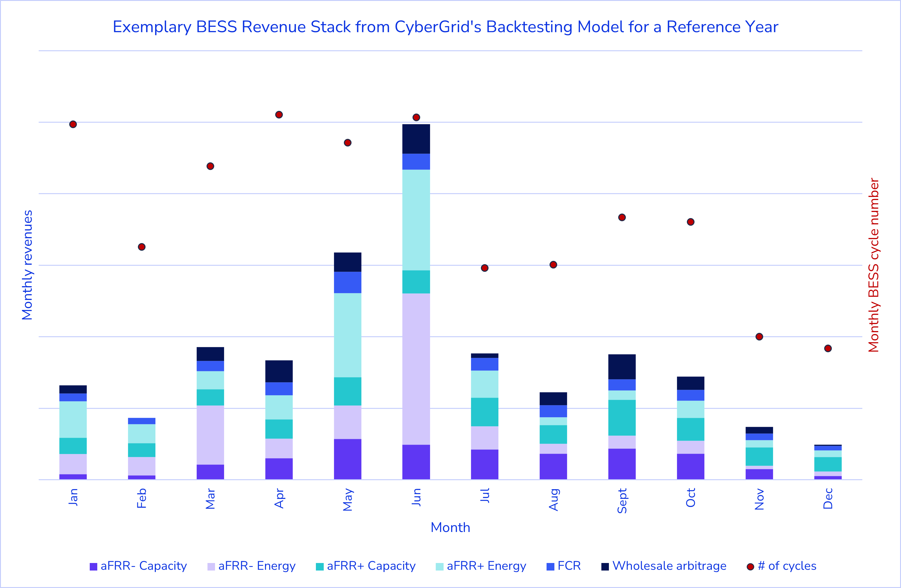Image resolution: width=901 pixels, height=588 pixels.
Task: Click the Sept axis month label
Action: coord(622,501)
